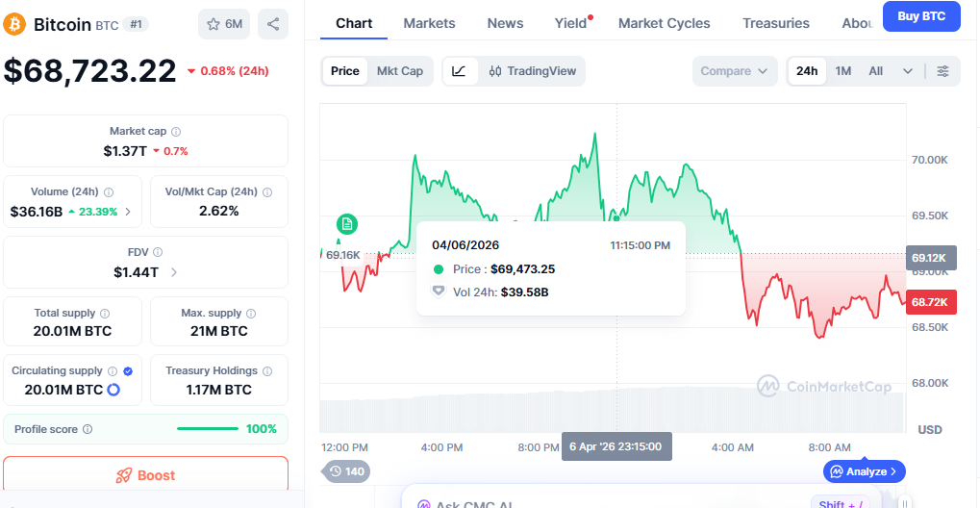
Task: Open the Market Cycles tab
Action: click(x=664, y=23)
